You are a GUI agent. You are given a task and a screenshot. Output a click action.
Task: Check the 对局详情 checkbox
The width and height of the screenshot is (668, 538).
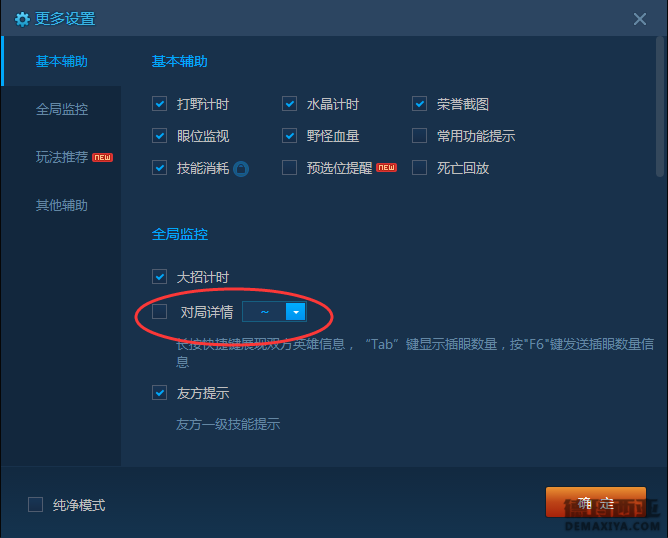pos(159,311)
